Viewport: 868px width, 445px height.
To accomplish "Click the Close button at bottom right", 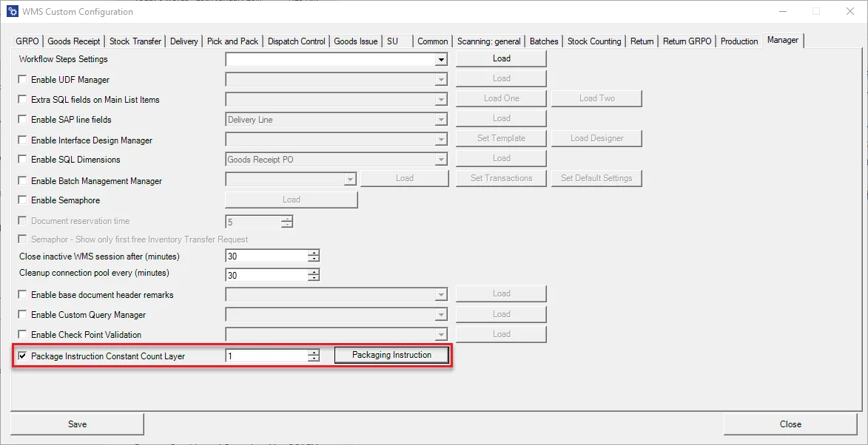I will (x=790, y=424).
